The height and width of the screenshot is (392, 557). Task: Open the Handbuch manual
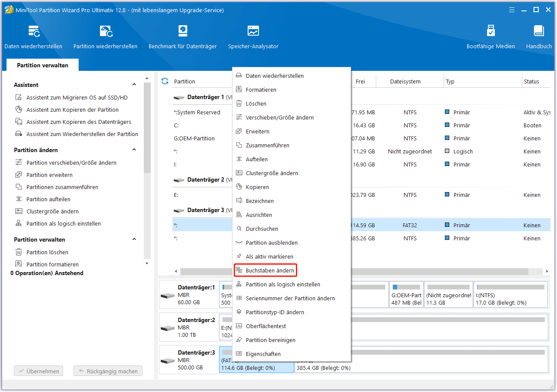coord(539,37)
